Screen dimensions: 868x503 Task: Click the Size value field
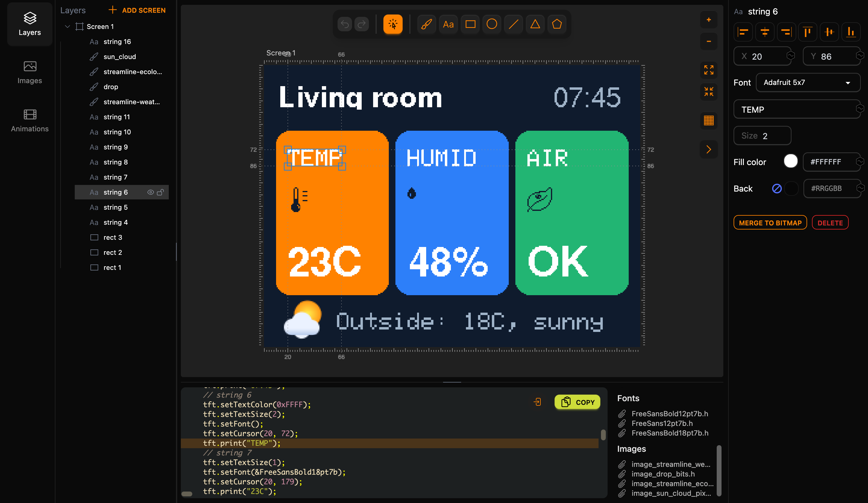762,136
